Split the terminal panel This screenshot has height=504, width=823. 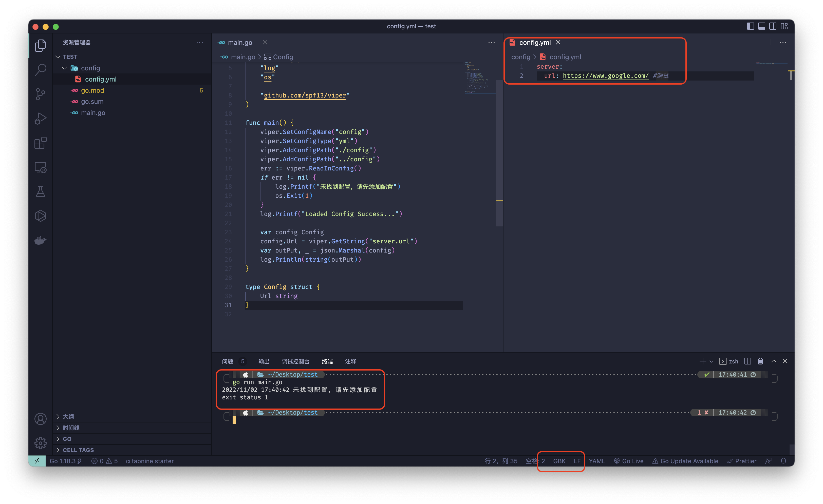click(x=748, y=361)
